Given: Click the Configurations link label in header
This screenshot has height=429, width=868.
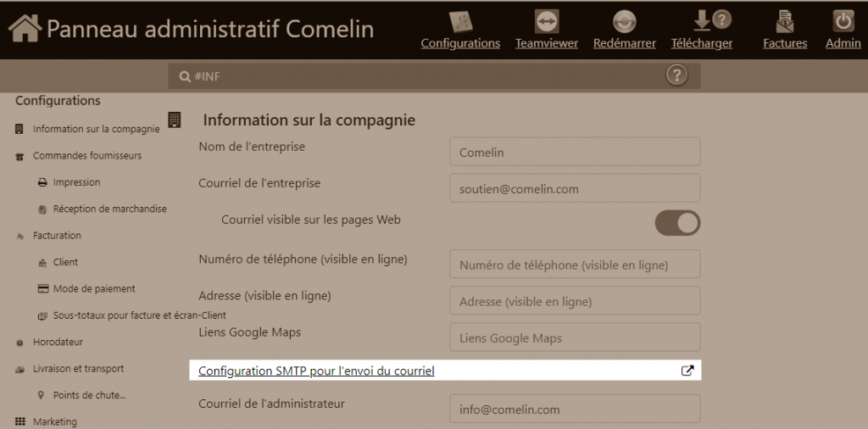Looking at the screenshot, I should [460, 43].
